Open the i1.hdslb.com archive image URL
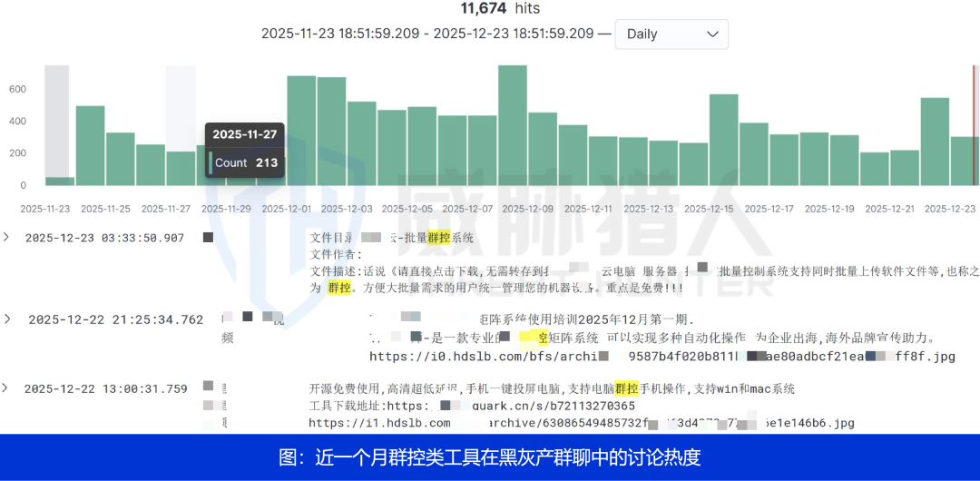The image size is (980, 481). pyautogui.click(x=581, y=423)
